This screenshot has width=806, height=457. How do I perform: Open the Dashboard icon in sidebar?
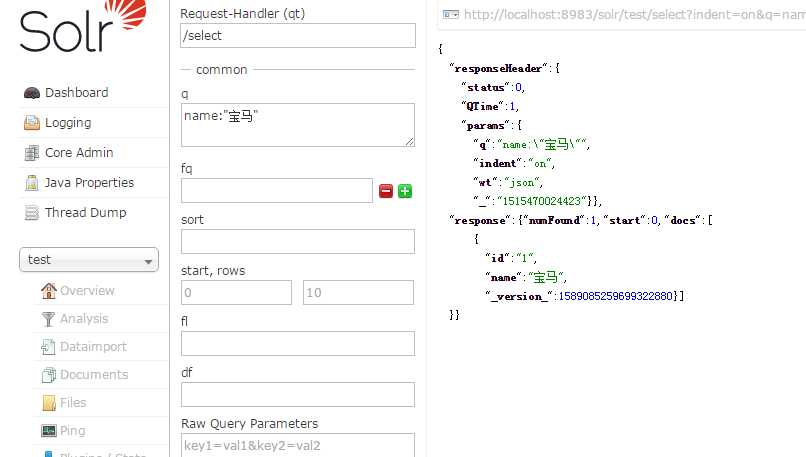(32, 93)
